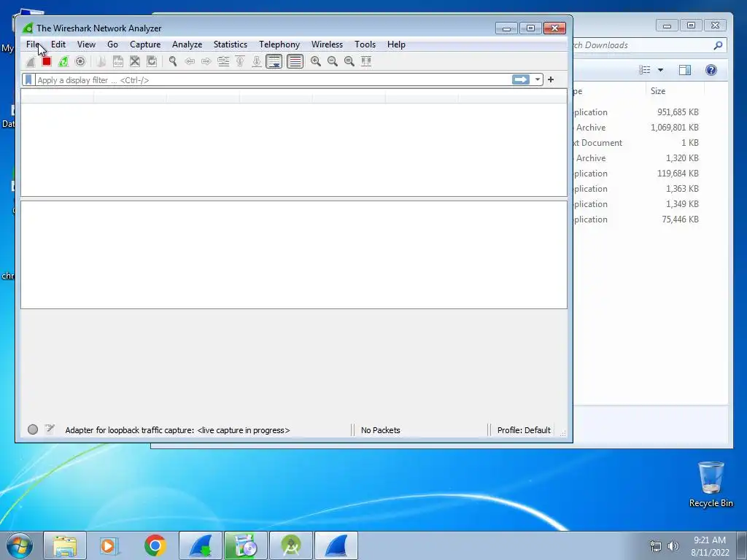Open the Analyze menu
The height and width of the screenshot is (560, 747).
pyautogui.click(x=187, y=44)
